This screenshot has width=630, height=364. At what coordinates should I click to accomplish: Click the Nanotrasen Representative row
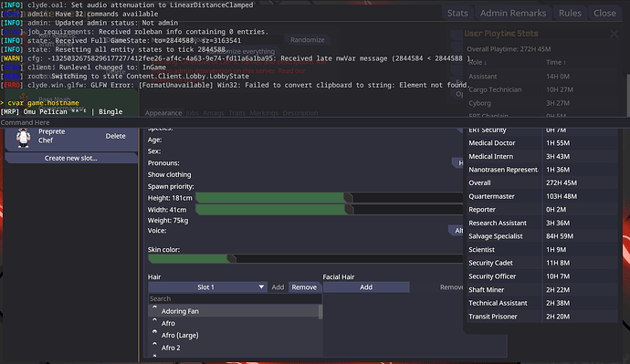542,170
